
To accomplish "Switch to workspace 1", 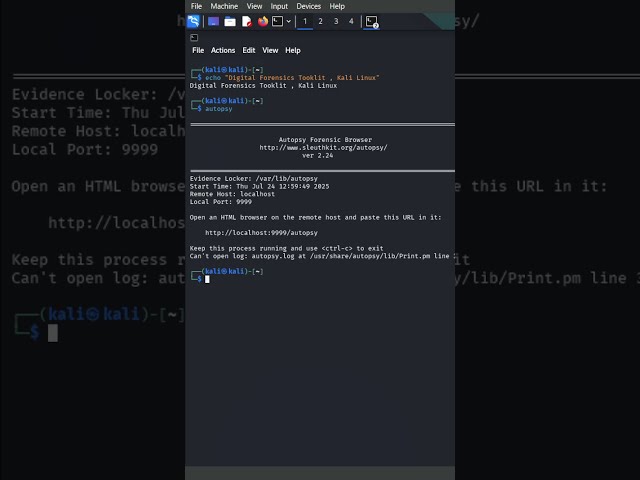I will pyautogui.click(x=305, y=21).
